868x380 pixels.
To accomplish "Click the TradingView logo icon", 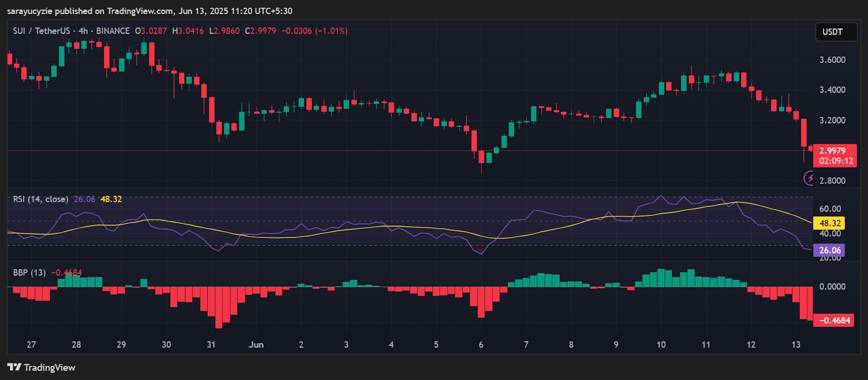I will [14, 368].
